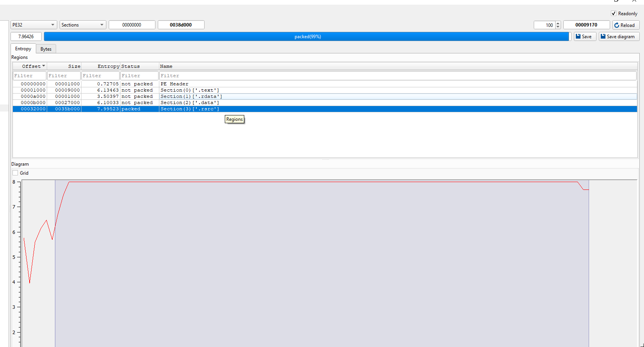The image size is (644, 347).
Task: Click the Size column filter field
Action: (64, 76)
